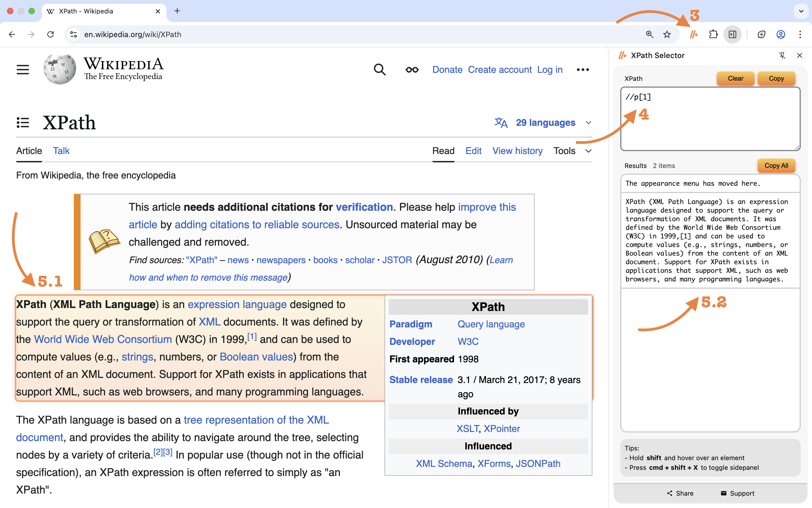Click the performance speedometer icon in toolbar
The image size is (812, 508).
pyautogui.click(x=761, y=34)
